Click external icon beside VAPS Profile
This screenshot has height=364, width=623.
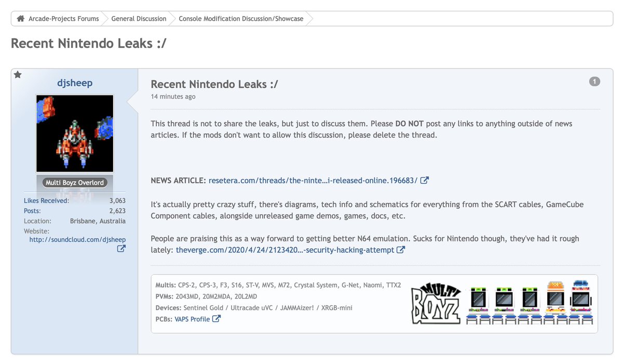point(216,319)
